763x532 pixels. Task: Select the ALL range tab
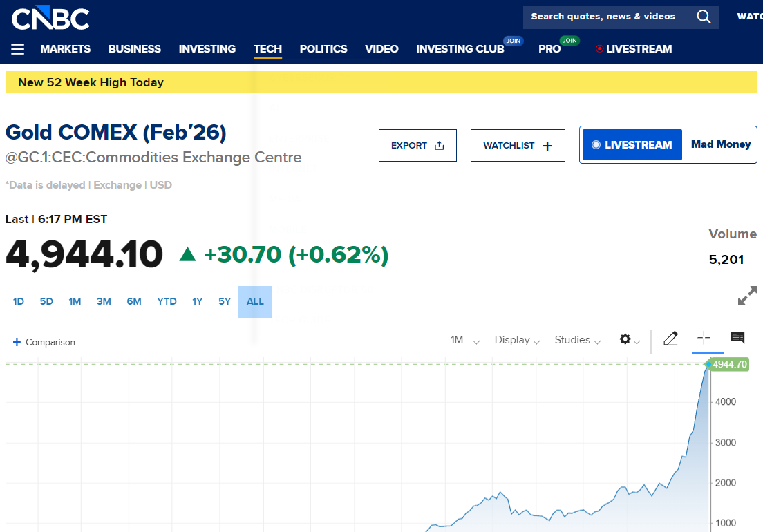pos(255,301)
